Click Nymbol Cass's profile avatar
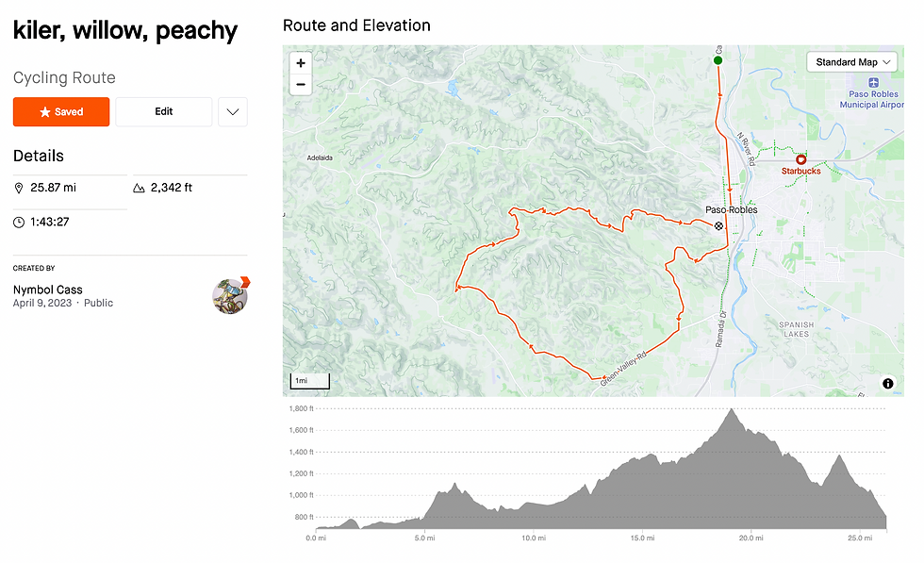Image resolution: width=924 pixels, height=563 pixels. coord(229,296)
